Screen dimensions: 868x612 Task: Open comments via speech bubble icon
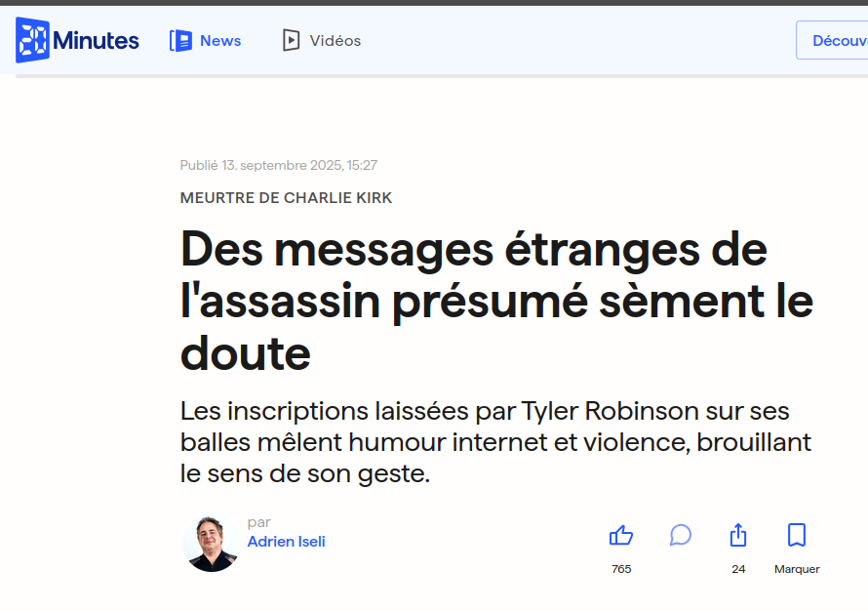point(681,535)
